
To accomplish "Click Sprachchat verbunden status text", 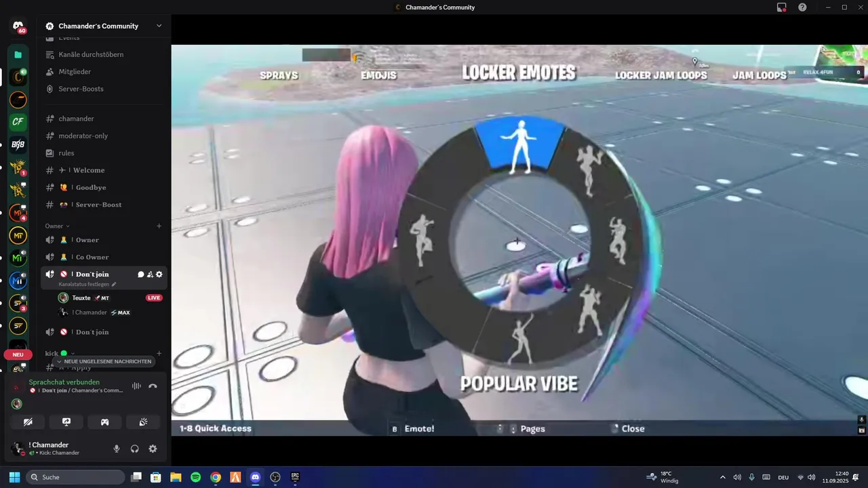I will tap(64, 382).
